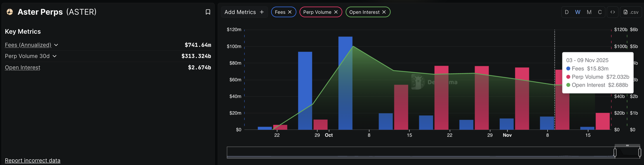Expand the Perp Volume 30d chevron
The height and width of the screenshot is (165, 644).
click(x=54, y=56)
